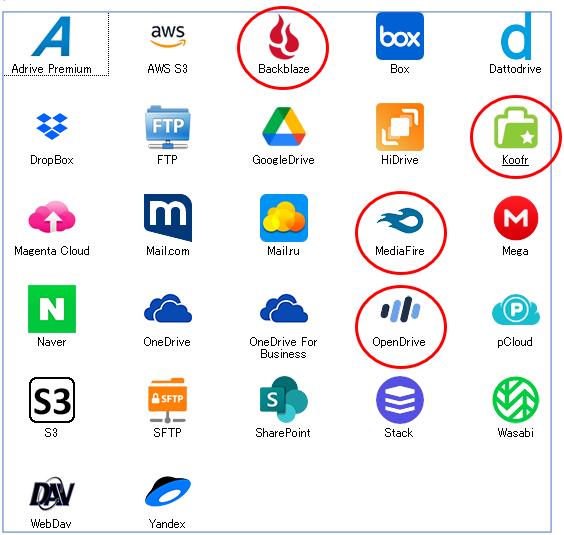Choose the AWS S3 service icon
The height and width of the screenshot is (535, 564).
tap(168, 36)
